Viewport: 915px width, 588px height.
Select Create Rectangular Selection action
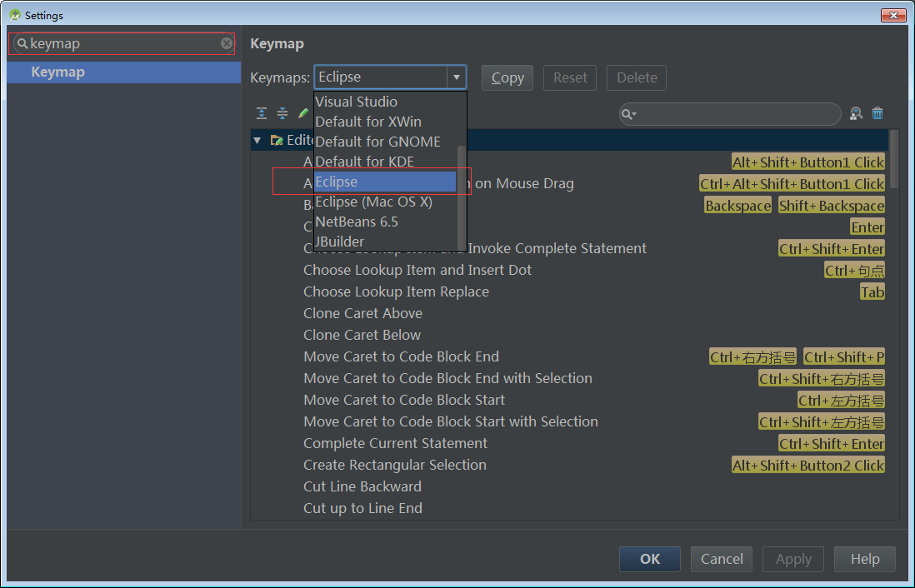[394, 465]
